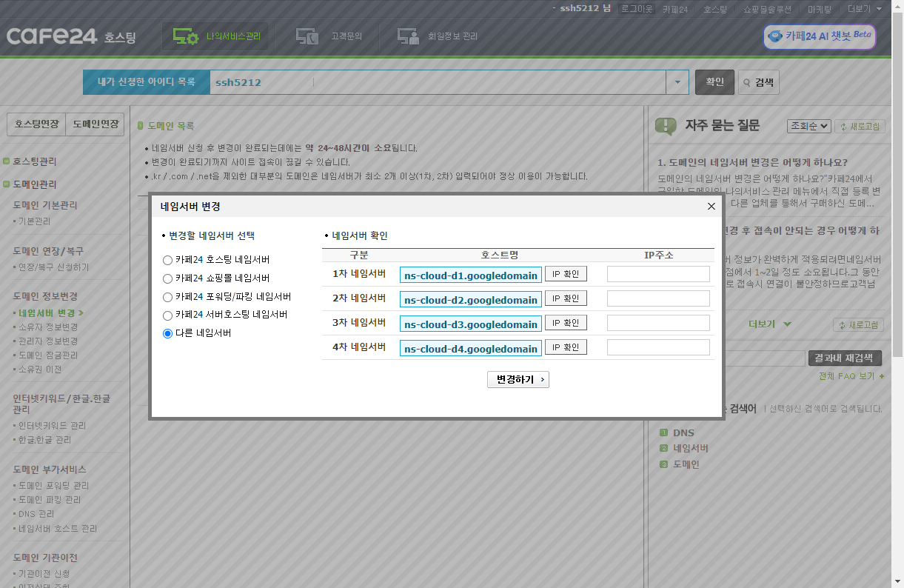Open 기본관리 in the sidebar
This screenshot has width=904, height=588.
(34, 221)
